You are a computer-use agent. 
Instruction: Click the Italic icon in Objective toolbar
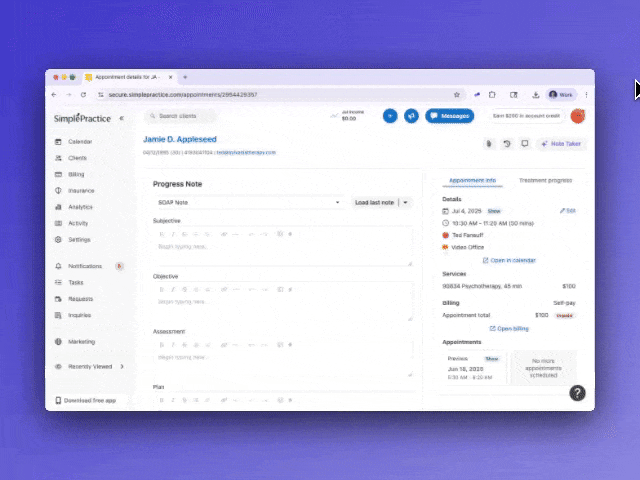point(173,289)
